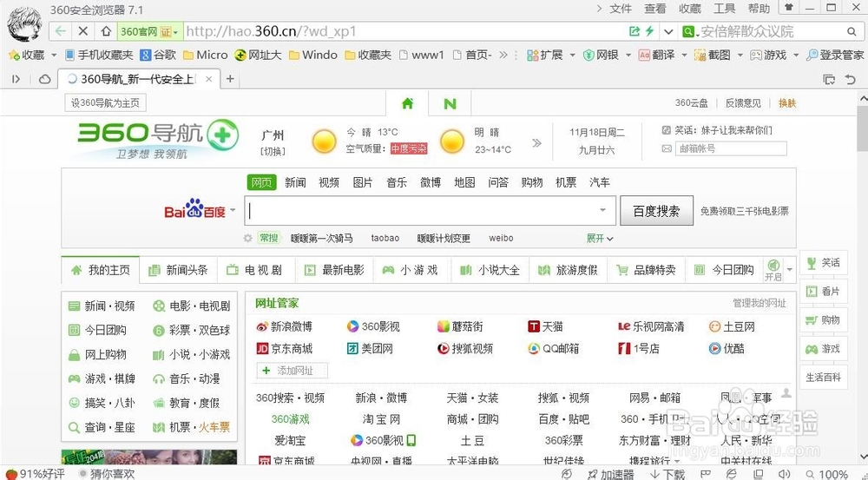Click the user avatar in the title bar

tap(24, 25)
